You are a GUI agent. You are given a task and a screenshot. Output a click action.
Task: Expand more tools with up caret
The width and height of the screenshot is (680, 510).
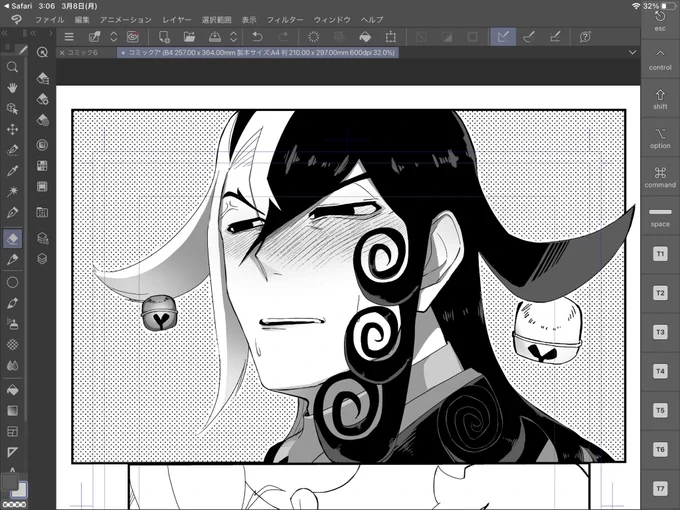click(13, 469)
